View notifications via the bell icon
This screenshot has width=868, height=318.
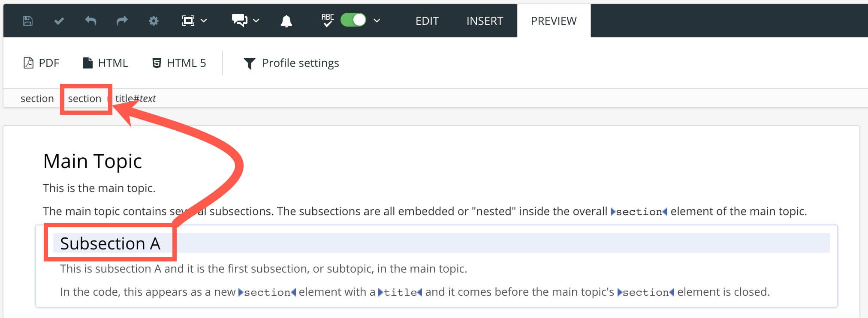coord(287,20)
